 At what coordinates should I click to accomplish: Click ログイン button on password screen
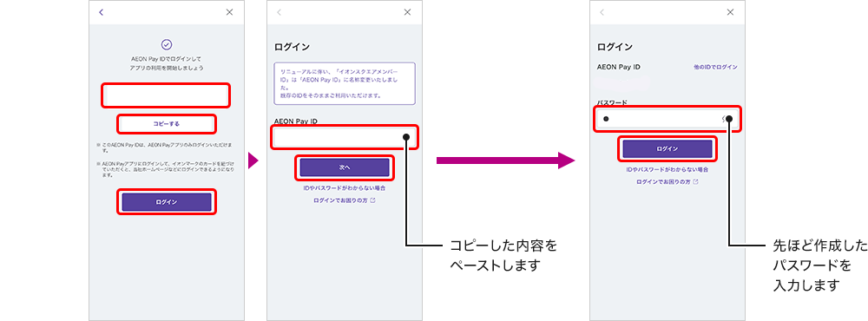click(x=667, y=148)
